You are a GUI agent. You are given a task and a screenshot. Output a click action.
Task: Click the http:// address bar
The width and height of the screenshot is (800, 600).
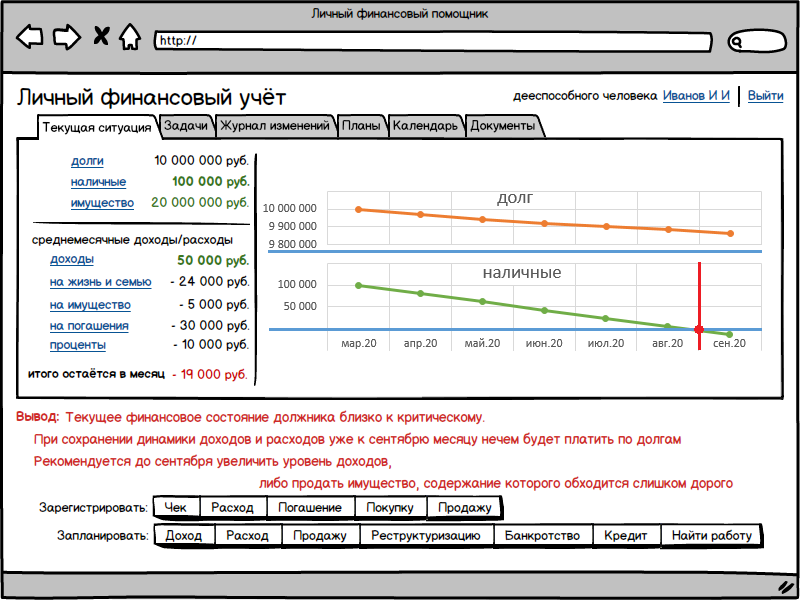(x=432, y=41)
